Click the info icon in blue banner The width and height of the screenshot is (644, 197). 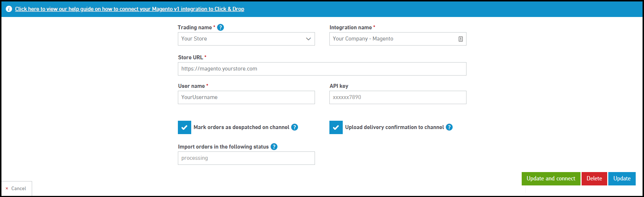coord(9,9)
